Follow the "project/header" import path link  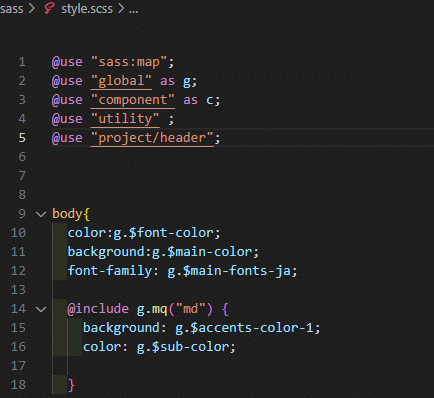pyautogui.click(x=152, y=138)
